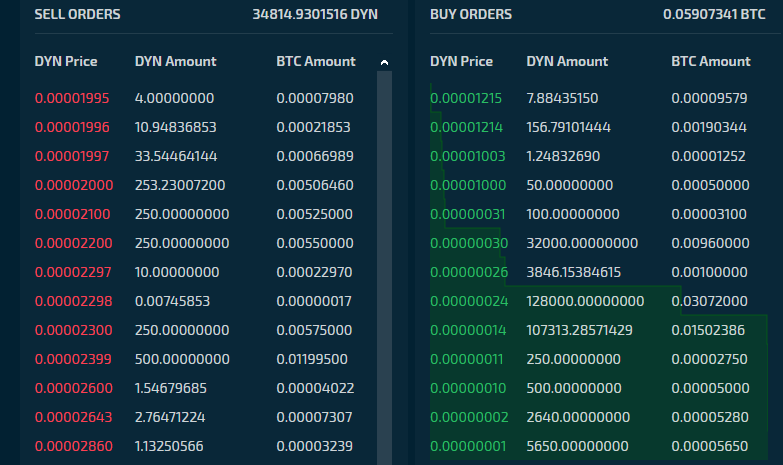The image size is (783, 465).
Task: Click sell amount 1.54679685
Action: [x=171, y=388]
